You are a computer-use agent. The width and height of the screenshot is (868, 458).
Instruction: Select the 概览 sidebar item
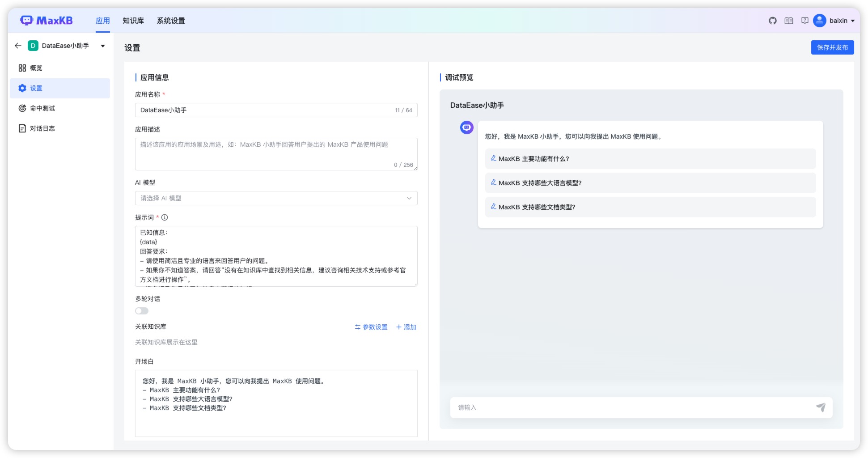[36, 68]
